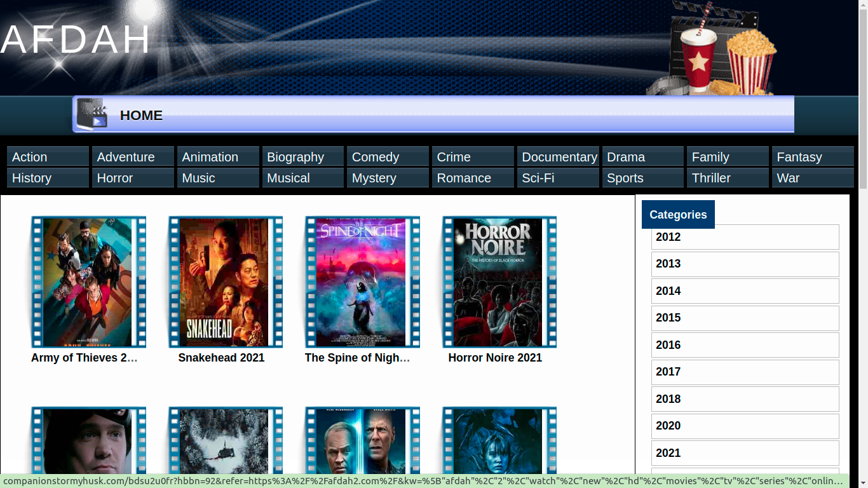Click the AFDAH site logo

(x=76, y=39)
